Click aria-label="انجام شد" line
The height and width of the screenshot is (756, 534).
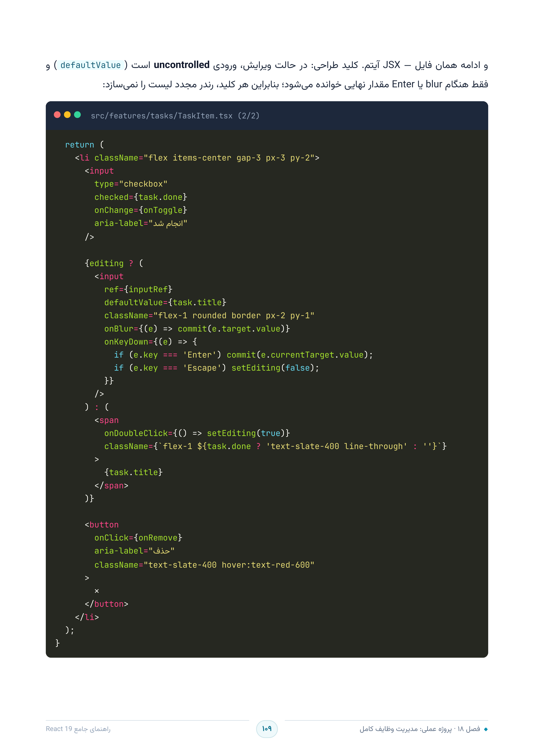point(141,223)
